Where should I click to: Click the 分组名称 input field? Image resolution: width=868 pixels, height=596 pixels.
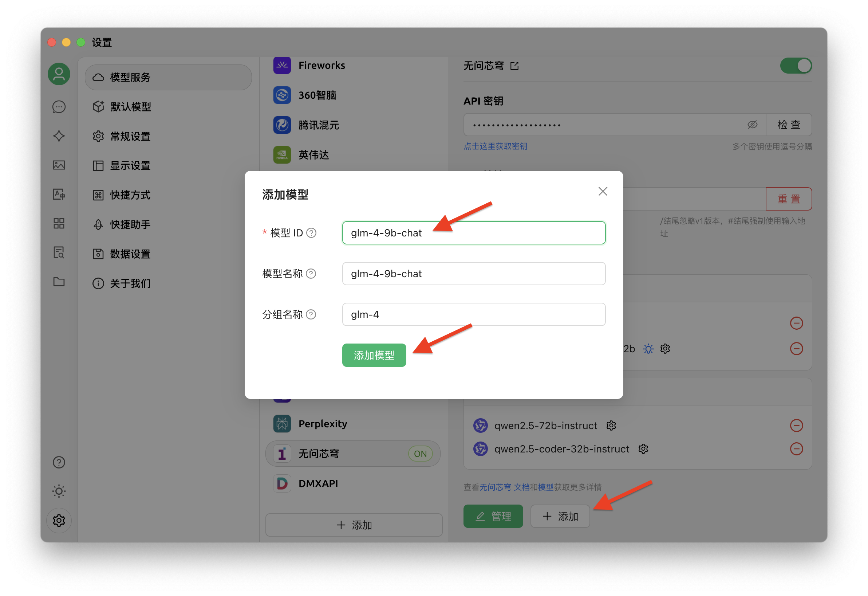tap(474, 315)
